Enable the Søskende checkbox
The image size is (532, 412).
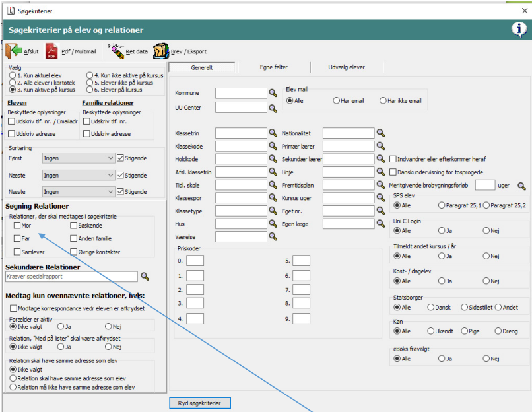[74, 225]
